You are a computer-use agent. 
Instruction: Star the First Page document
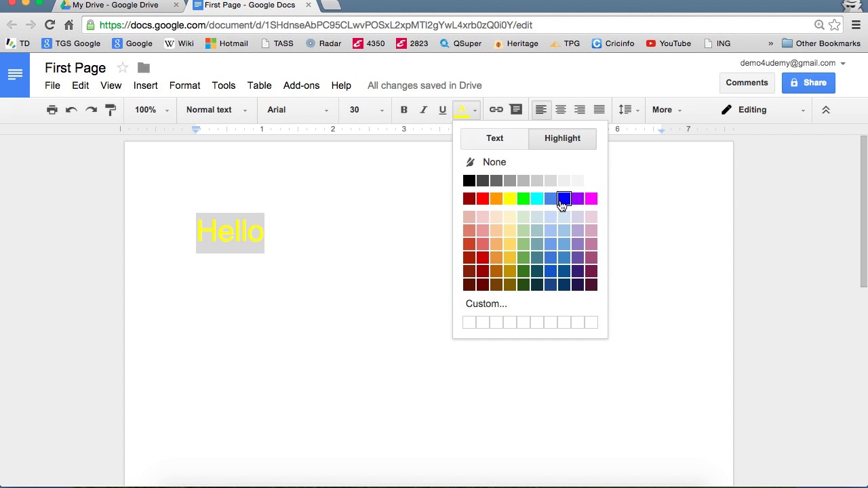coord(122,68)
